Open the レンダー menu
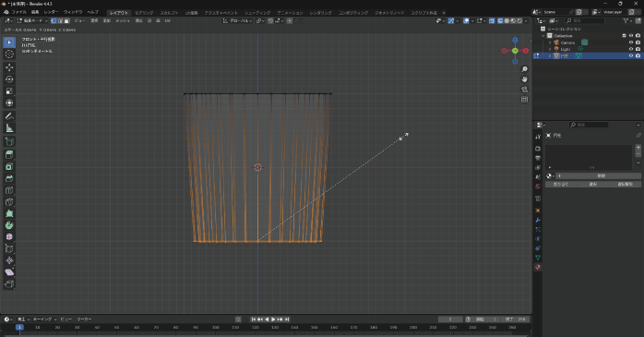 pyautogui.click(x=51, y=12)
